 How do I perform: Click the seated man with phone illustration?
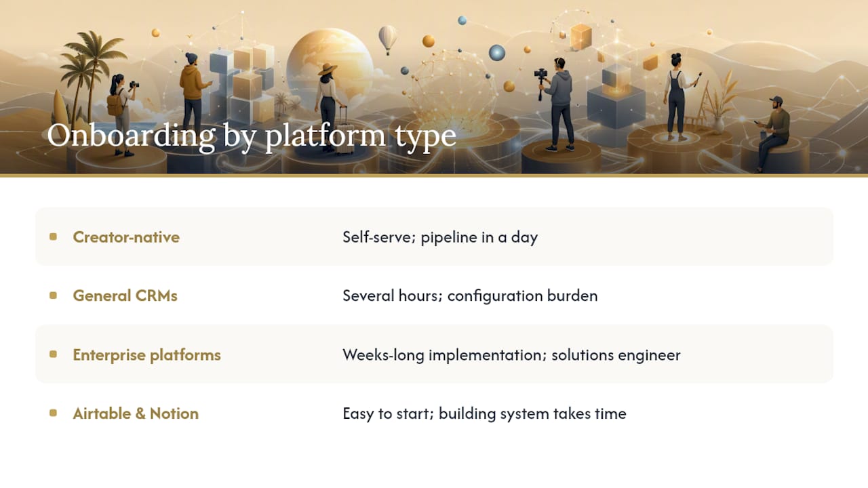772,132
